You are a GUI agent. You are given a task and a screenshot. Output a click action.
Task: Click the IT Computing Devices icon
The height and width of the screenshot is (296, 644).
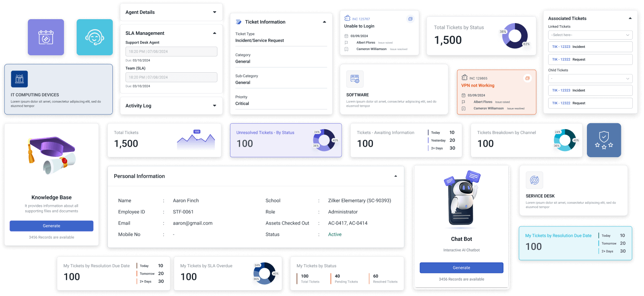(19, 79)
